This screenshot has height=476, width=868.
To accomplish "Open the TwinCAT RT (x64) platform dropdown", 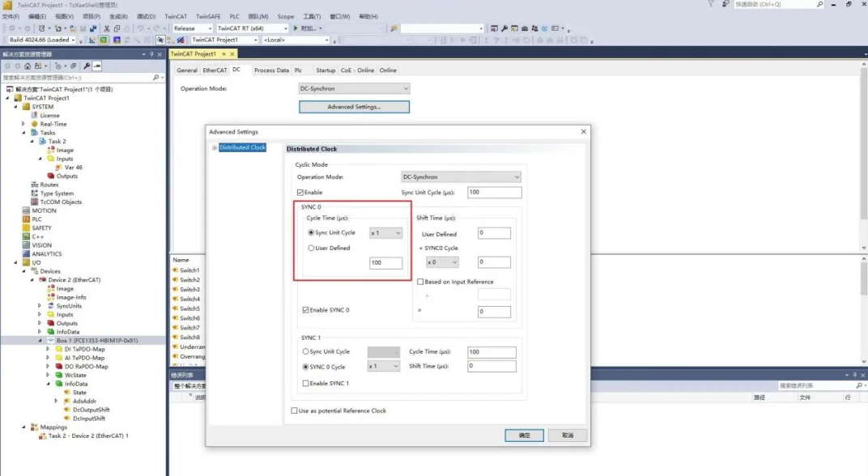I will [x=253, y=28].
